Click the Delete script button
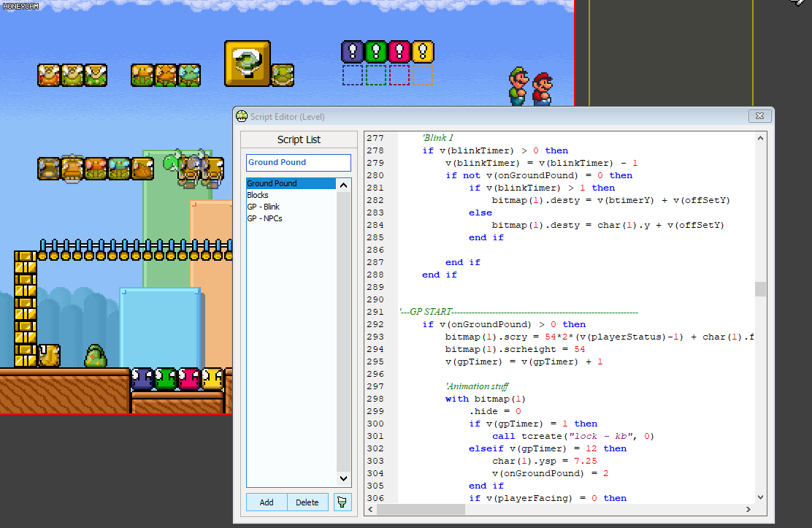Image resolution: width=812 pixels, height=528 pixels. click(307, 502)
